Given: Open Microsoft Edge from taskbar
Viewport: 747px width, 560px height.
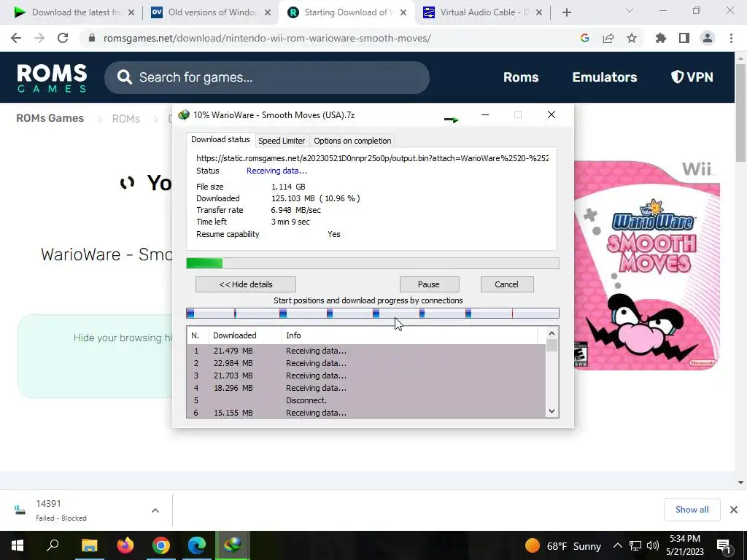Looking at the screenshot, I should pyautogui.click(x=197, y=545).
